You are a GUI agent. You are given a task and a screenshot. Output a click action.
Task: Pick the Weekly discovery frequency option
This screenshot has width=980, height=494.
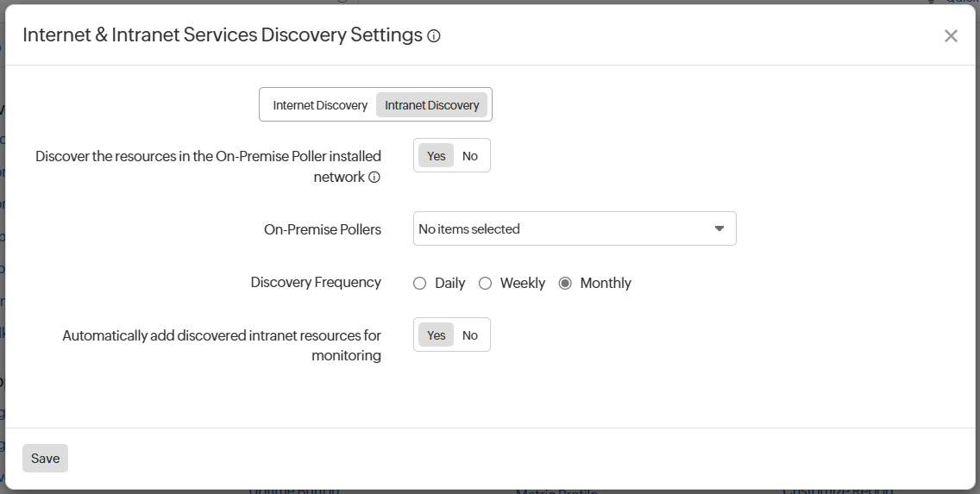coord(486,284)
